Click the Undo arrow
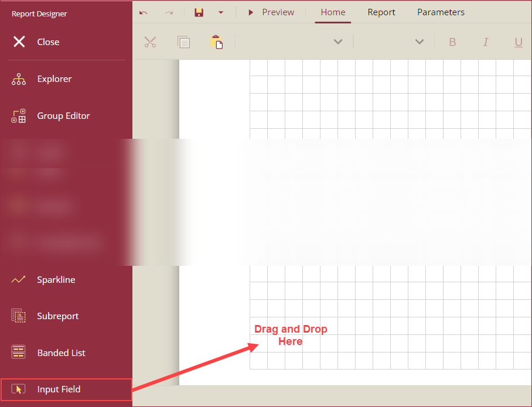This screenshot has height=407, width=532. [x=143, y=12]
